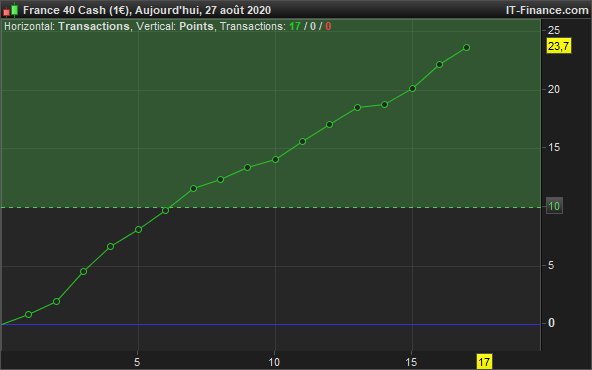
Task: Click the 5 label on the horizontal axis
Action: [137, 362]
